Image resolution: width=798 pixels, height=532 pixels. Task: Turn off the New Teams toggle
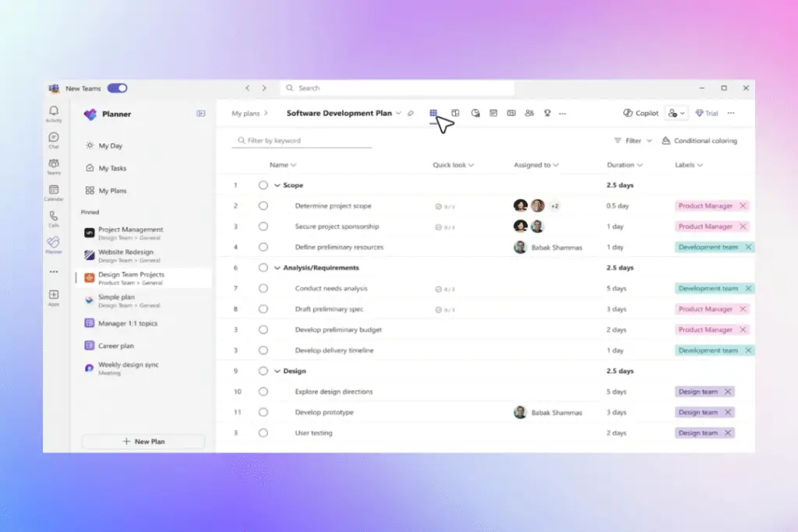coord(118,89)
